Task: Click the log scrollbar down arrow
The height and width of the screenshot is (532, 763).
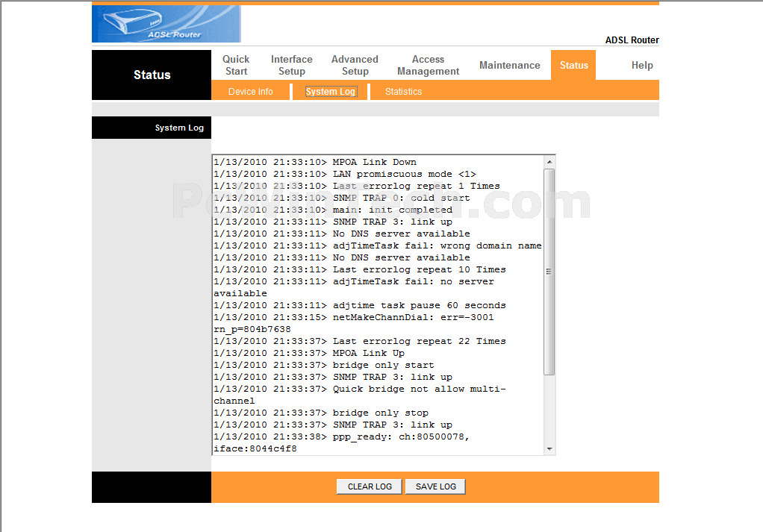Action: [549, 449]
